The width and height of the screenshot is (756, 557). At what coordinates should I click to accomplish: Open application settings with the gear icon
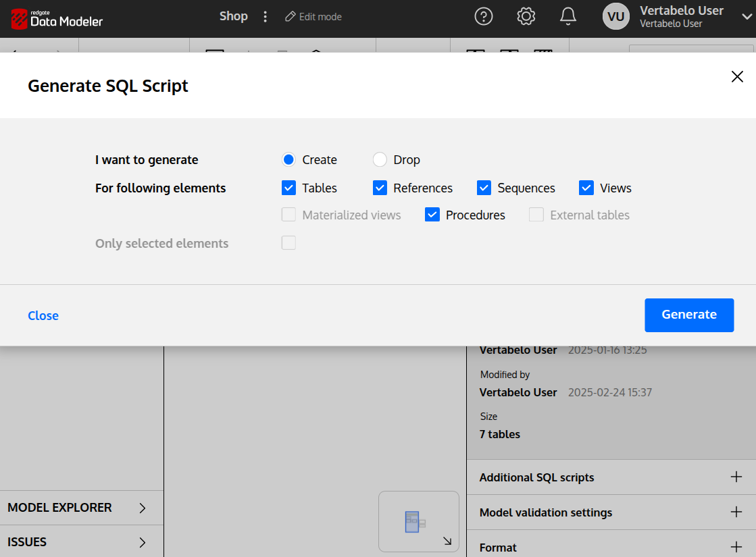click(526, 16)
